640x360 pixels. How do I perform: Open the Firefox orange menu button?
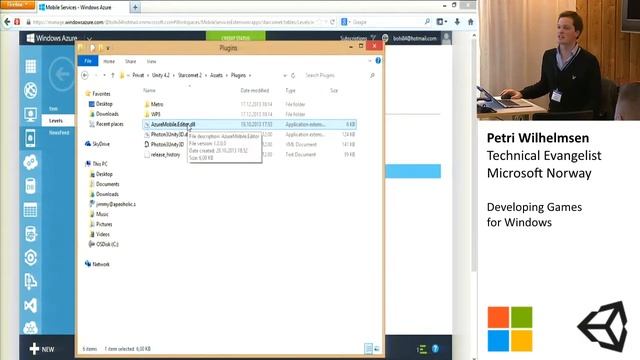(x=17, y=4)
